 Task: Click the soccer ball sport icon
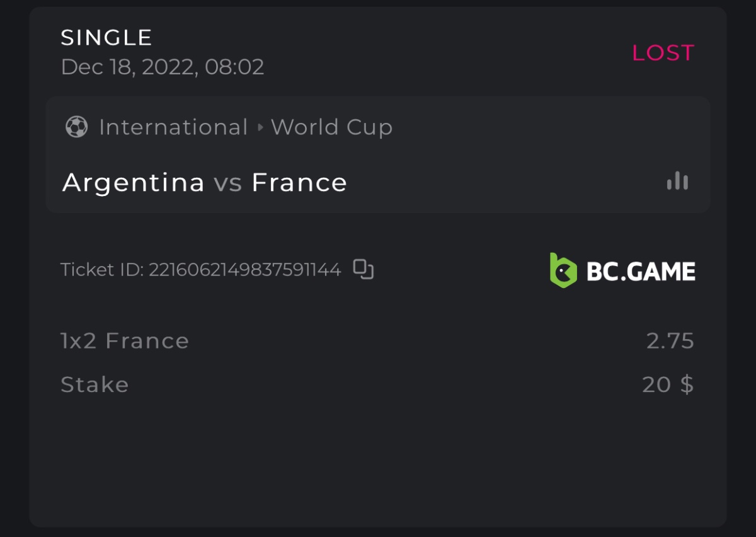(76, 127)
